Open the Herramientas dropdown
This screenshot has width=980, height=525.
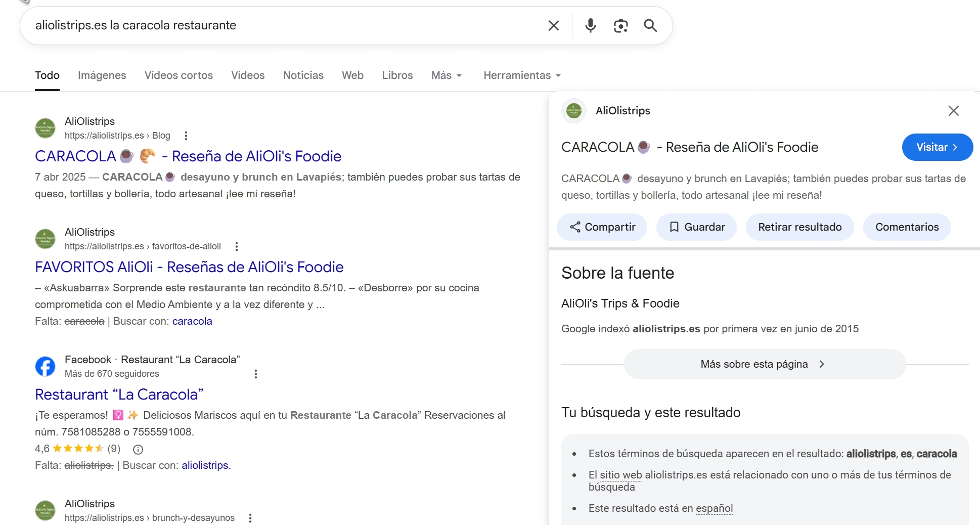522,75
